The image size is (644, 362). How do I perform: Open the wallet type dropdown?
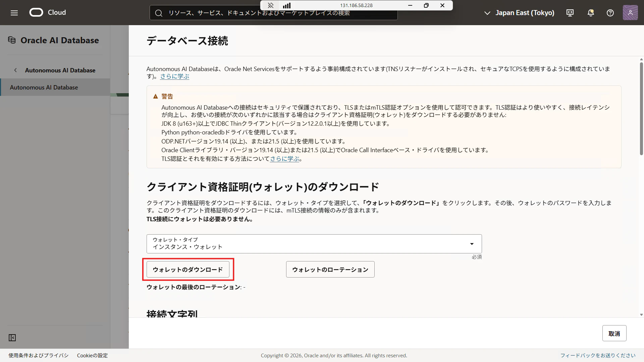click(x=314, y=244)
